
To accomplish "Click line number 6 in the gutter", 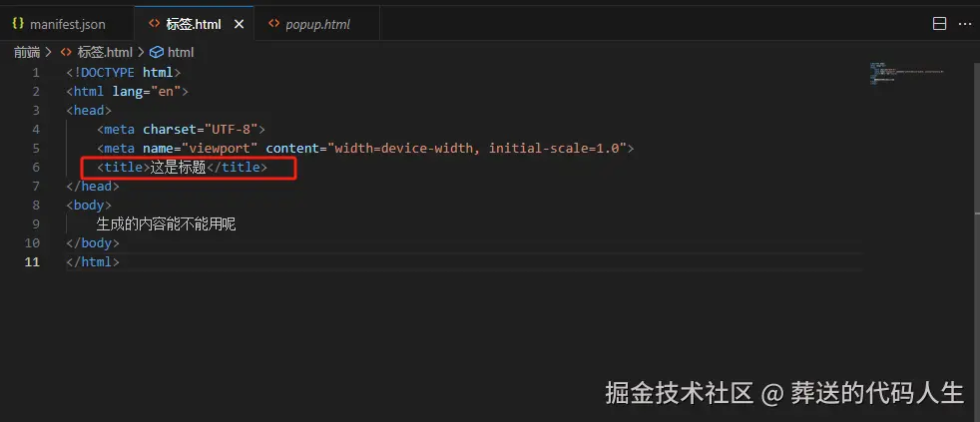I will click(x=36, y=168).
